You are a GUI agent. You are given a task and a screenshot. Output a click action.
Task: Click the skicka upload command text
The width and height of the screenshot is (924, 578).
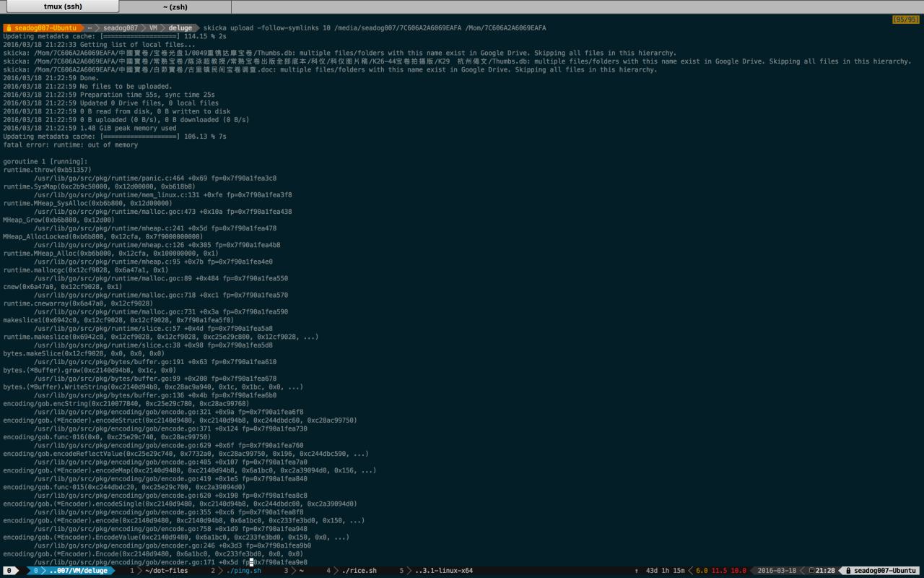[x=375, y=28]
